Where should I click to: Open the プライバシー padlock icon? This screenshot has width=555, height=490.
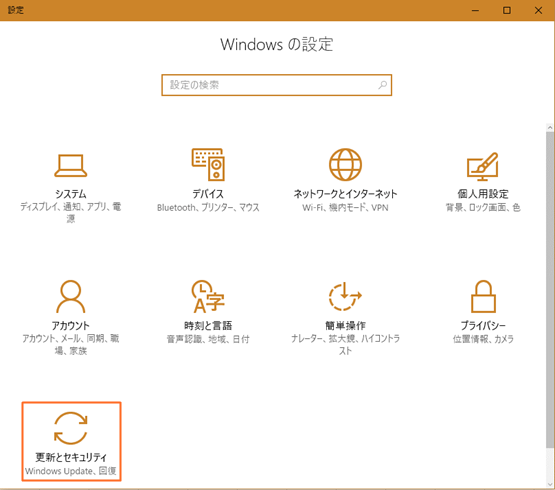point(483,296)
